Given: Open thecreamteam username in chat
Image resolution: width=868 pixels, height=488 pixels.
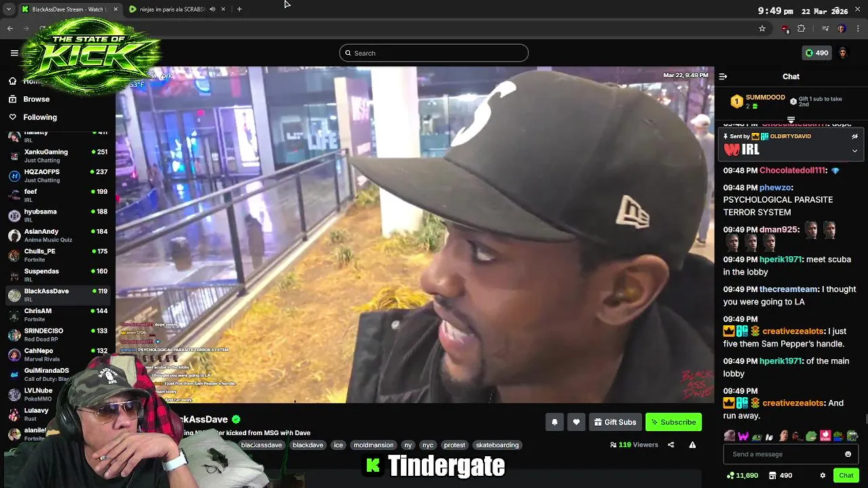Looking at the screenshot, I should tap(789, 289).
